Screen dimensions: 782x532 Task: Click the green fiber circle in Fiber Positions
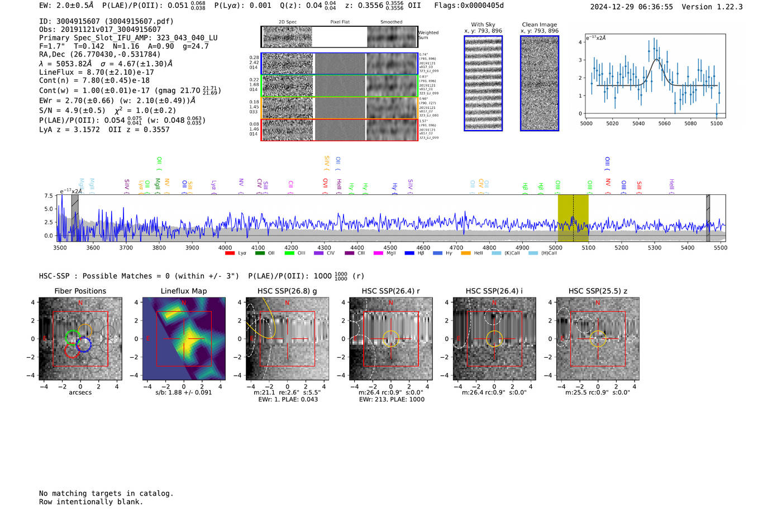[73, 338]
